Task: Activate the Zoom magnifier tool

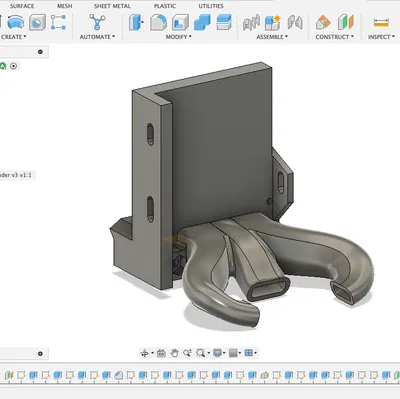Action: click(x=187, y=353)
